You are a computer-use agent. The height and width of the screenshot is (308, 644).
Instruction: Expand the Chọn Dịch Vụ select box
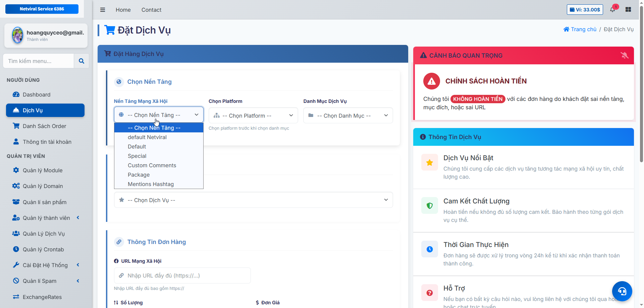[x=253, y=200]
